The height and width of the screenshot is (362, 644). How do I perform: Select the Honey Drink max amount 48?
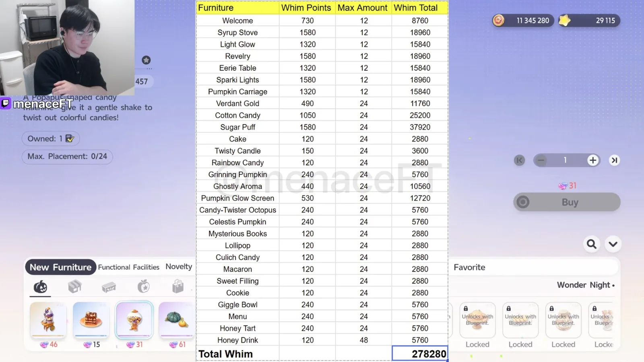pos(364,340)
